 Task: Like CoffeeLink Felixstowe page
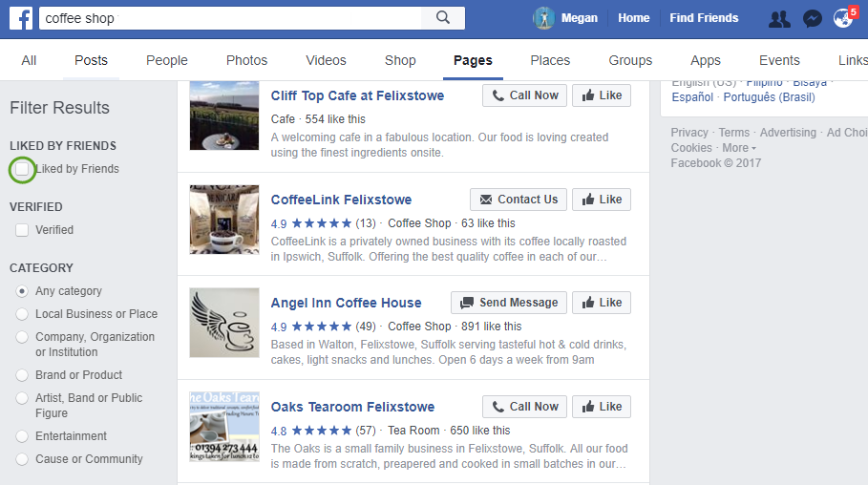[x=602, y=200]
